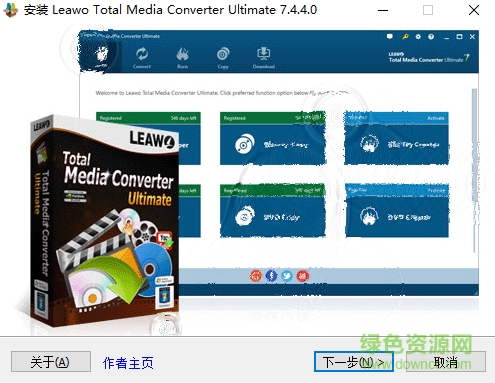This screenshot has height=383, width=495.
Task: Click the Blu-ray Copy tile in the preview
Action: point(273,138)
